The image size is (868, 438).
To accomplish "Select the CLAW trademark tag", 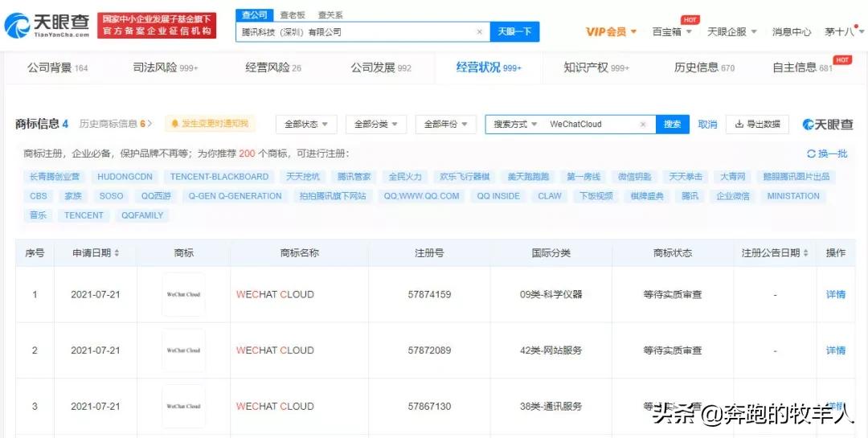I will coord(550,196).
